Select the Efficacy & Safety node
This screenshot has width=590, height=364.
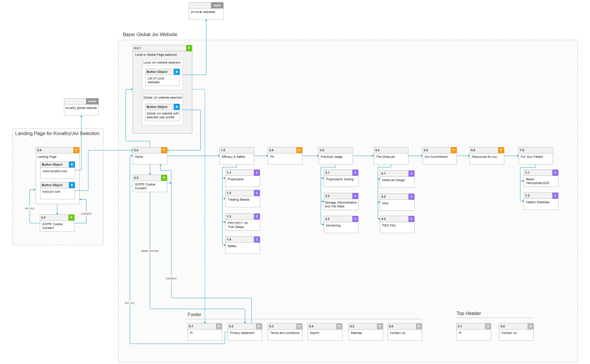click(x=237, y=156)
